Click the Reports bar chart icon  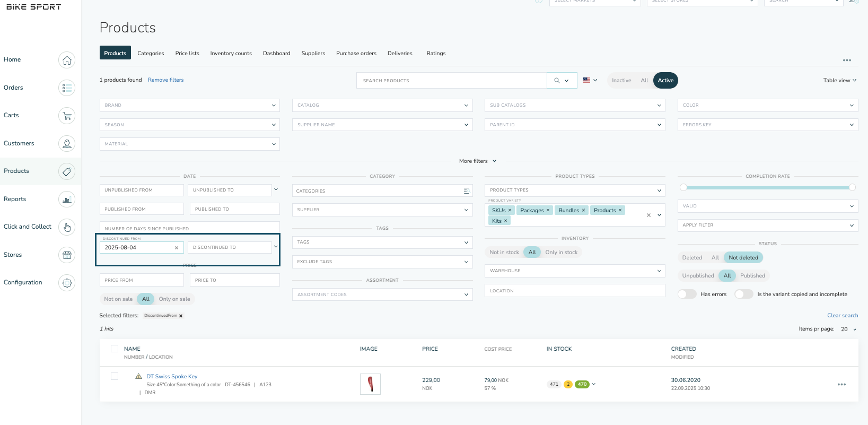point(67,200)
